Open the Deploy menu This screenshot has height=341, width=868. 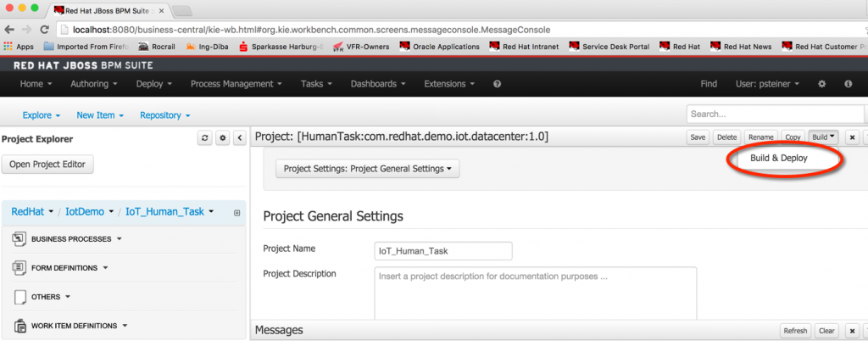coord(154,84)
